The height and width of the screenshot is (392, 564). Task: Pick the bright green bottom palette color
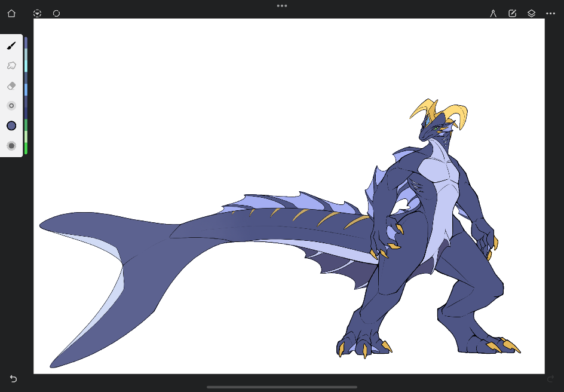tap(26, 148)
